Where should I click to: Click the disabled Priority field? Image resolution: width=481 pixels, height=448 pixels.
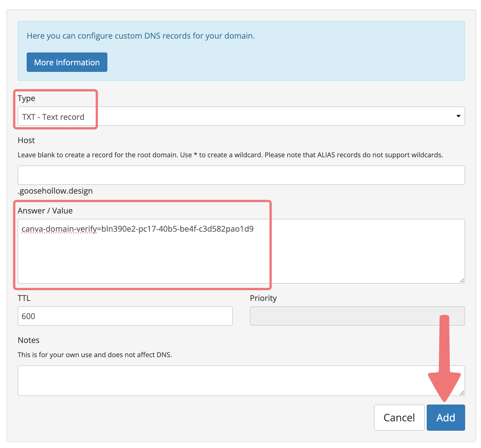(x=357, y=316)
